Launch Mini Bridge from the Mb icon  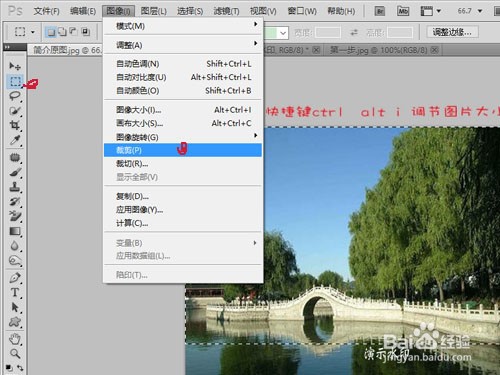(x=403, y=11)
